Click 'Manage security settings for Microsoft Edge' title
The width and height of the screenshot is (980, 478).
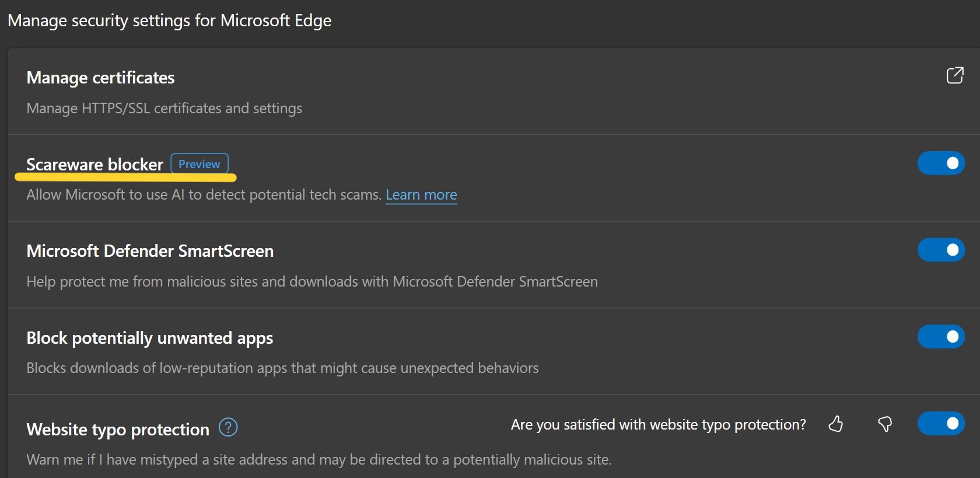pos(169,20)
